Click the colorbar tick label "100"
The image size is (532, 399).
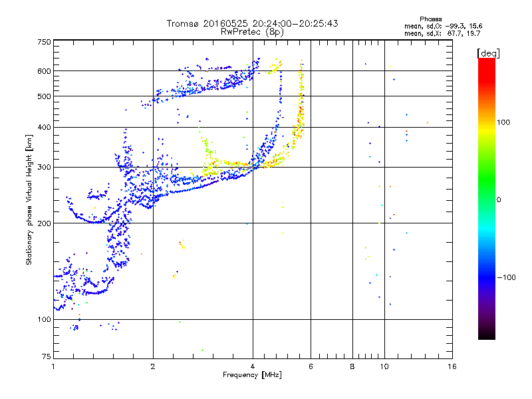tap(503, 122)
